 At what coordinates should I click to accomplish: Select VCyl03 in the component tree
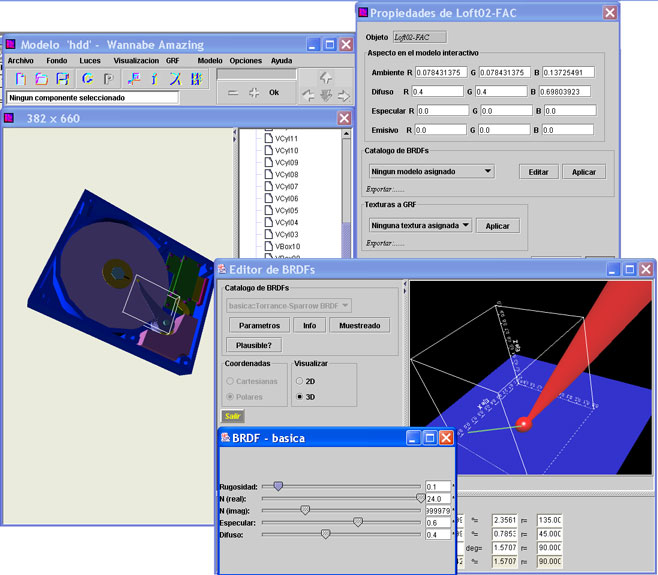pos(286,234)
